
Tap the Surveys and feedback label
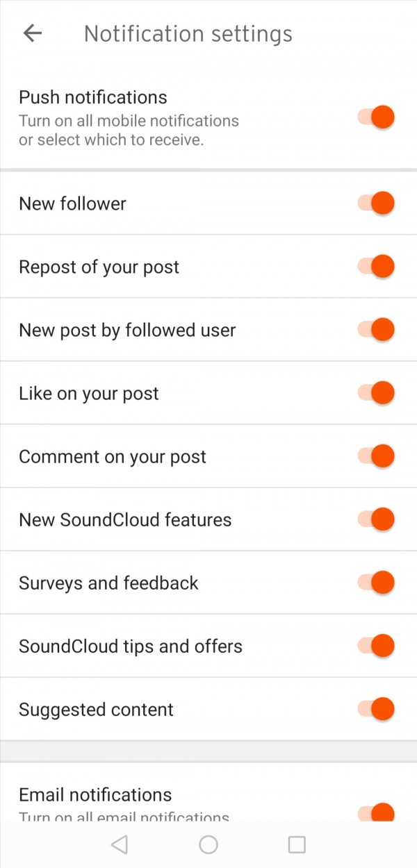pos(108,583)
